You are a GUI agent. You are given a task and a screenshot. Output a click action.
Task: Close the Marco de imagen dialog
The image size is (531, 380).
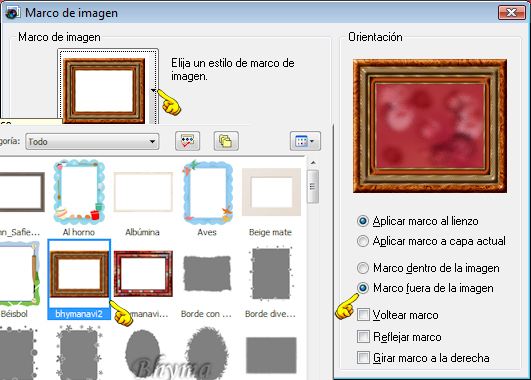click(x=511, y=13)
